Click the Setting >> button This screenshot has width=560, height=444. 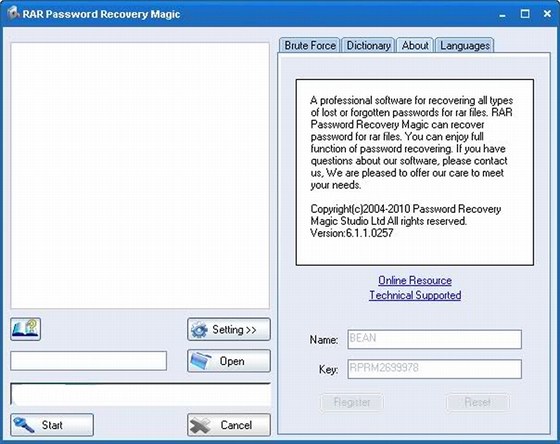click(x=229, y=329)
